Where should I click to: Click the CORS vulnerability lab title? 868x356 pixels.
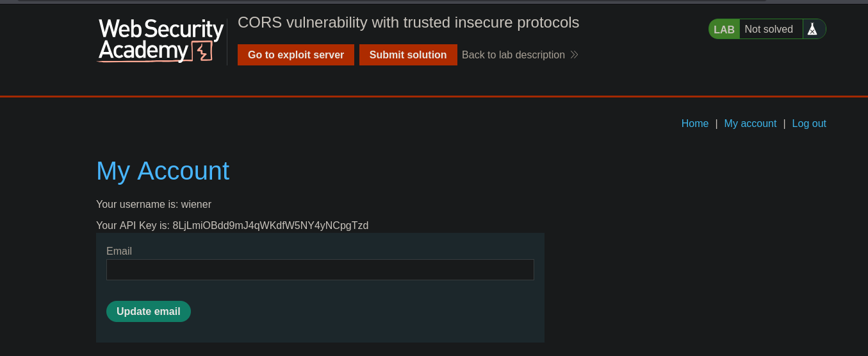[x=408, y=23]
